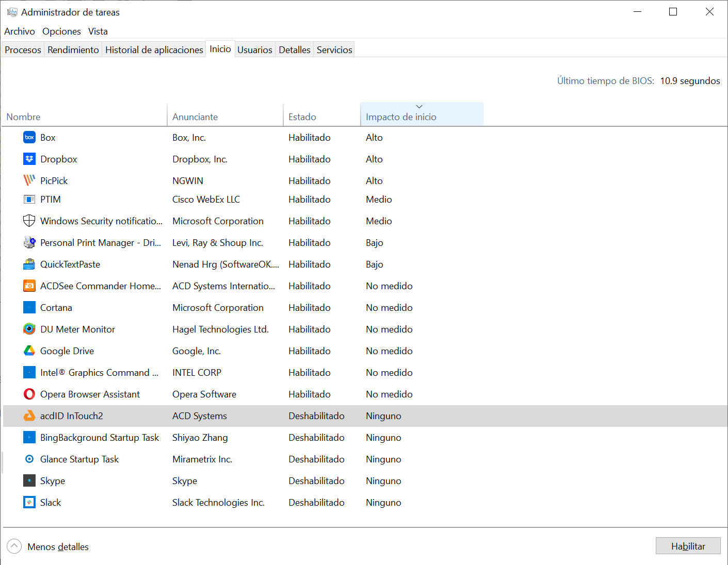The width and height of the screenshot is (728, 565).
Task: Click the NGWIN publisher cell
Action: (188, 181)
